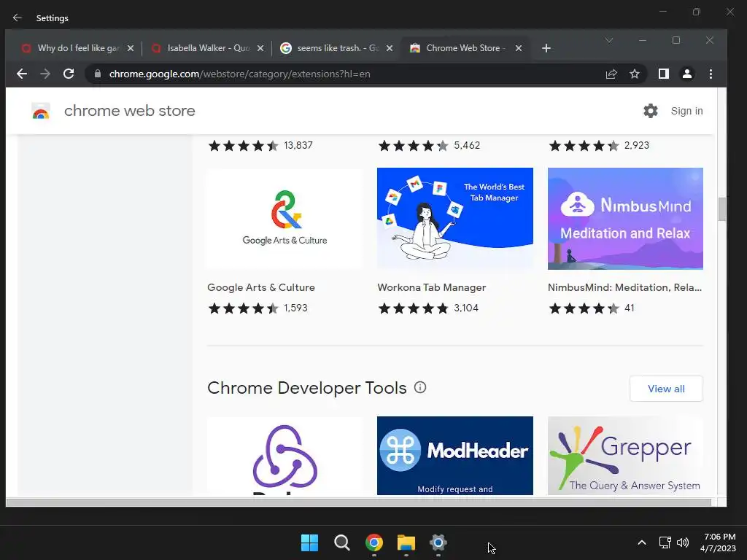Viewport: 747px width, 560px height.
Task: Click View all for Chrome Developer Tools
Action: (x=666, y=389)
